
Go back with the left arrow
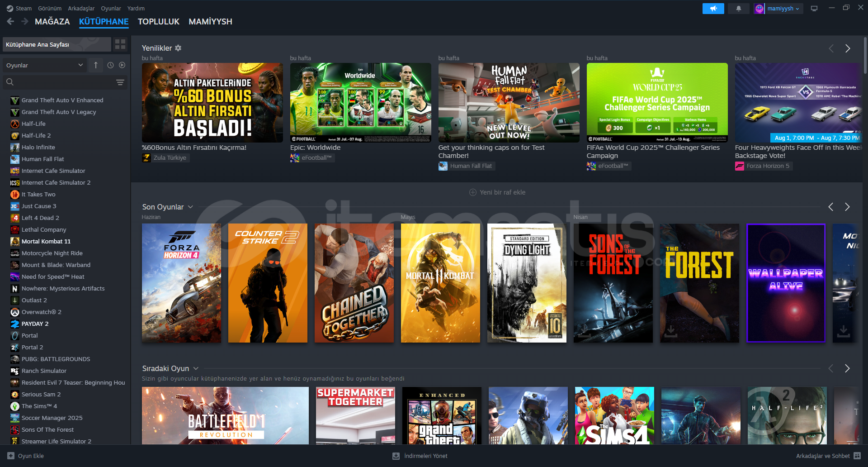pos(10,21)
